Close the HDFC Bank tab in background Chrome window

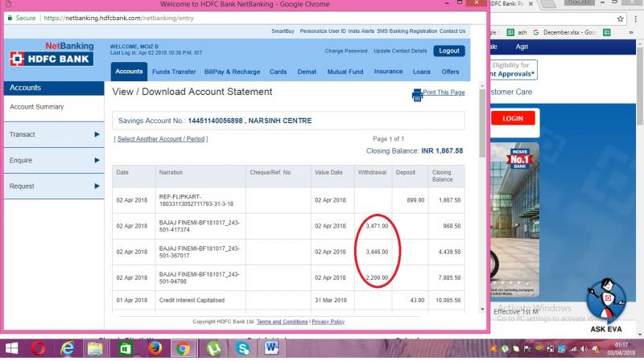click(530, 4)
